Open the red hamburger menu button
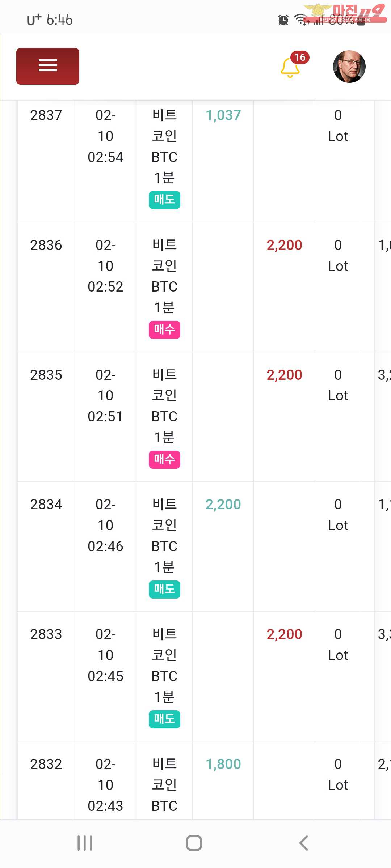The width and height of the screenshot is (391, 868). click(48, 66)
